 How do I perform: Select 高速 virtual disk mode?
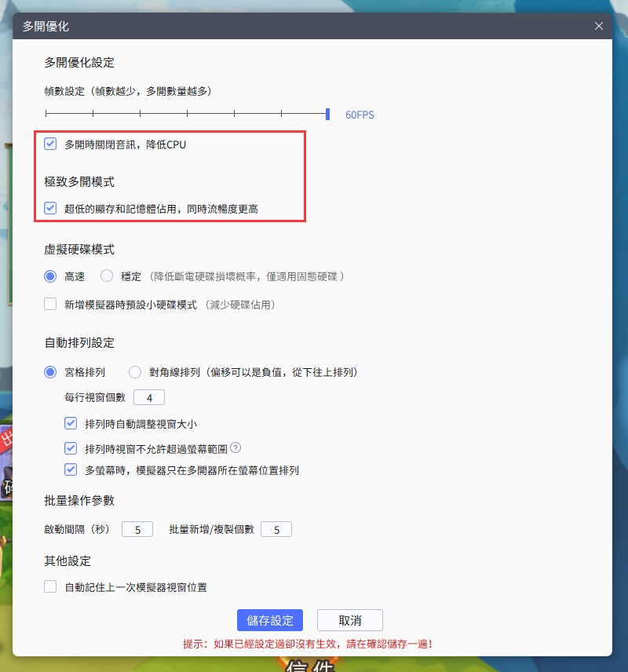point(50,276)
